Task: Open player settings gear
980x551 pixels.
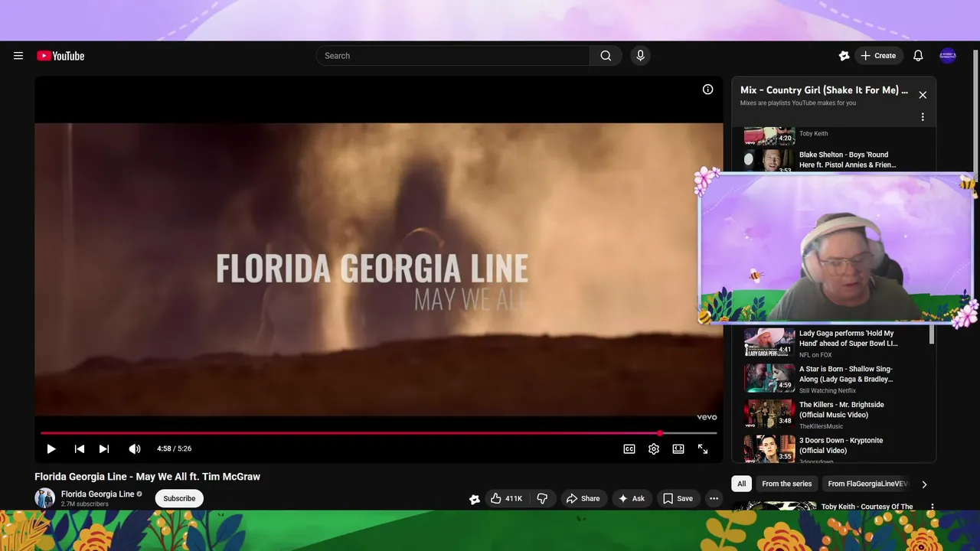Action: tap(654, 449)
